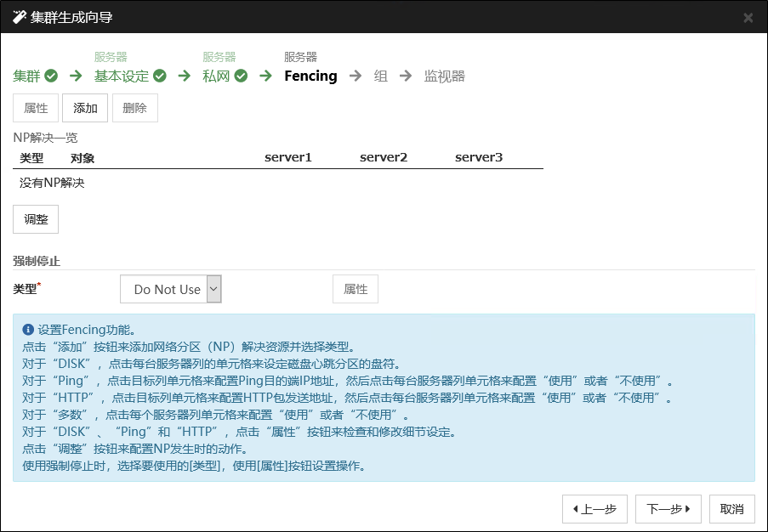Click the blue info icon in help panel
This screenshot has width=768, height=532.
tap(28, 329)
